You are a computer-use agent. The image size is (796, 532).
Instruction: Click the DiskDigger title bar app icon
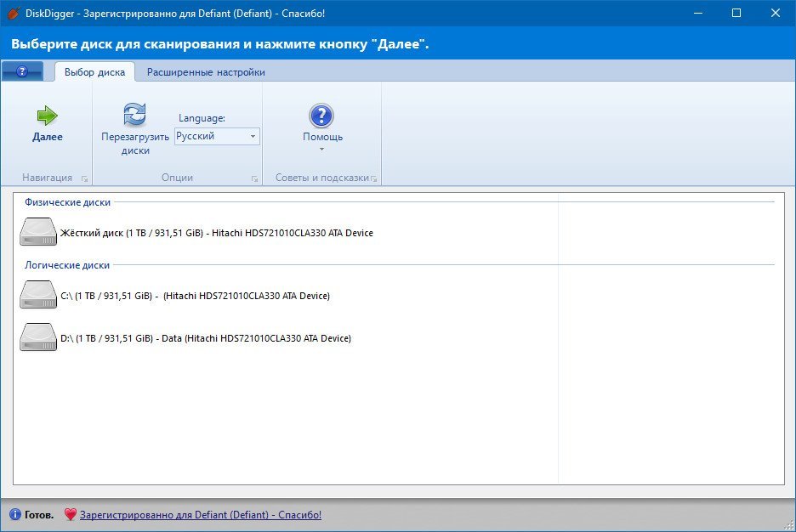[x=14, y=13]
